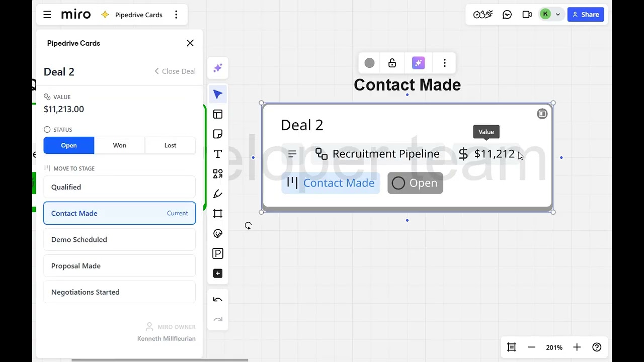
Task: Open card toolbar more options
Action: click(x=444, y=63)
